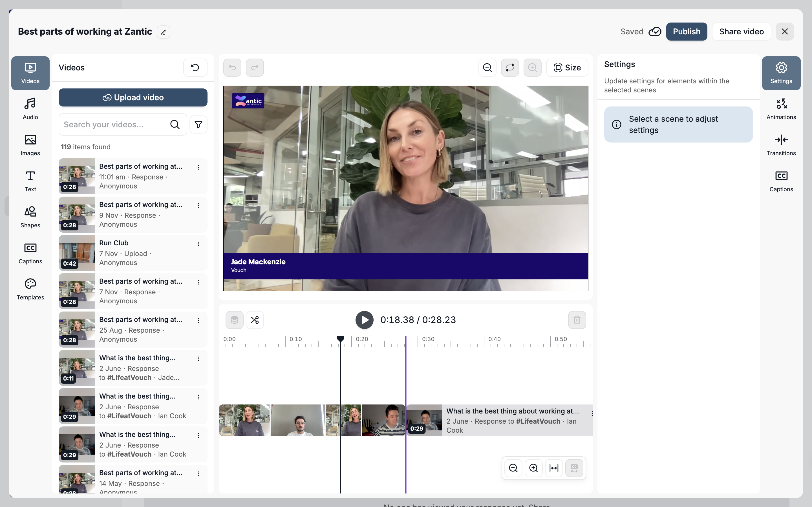Click the pencil icon to edit title
Image resolution: width=812 pixels, height=507 pixels.
(164, 32)
